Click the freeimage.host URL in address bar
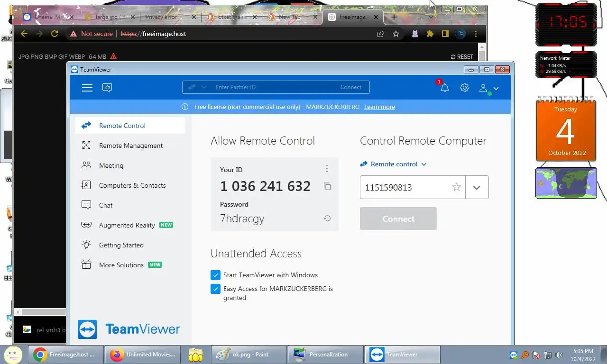The image size is (607, 364). [154, 34]
